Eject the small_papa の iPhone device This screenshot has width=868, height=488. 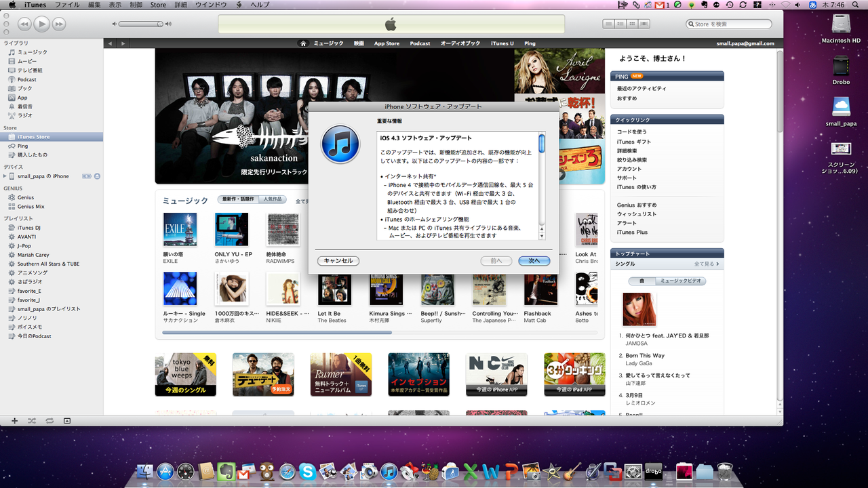click(97, 176)
